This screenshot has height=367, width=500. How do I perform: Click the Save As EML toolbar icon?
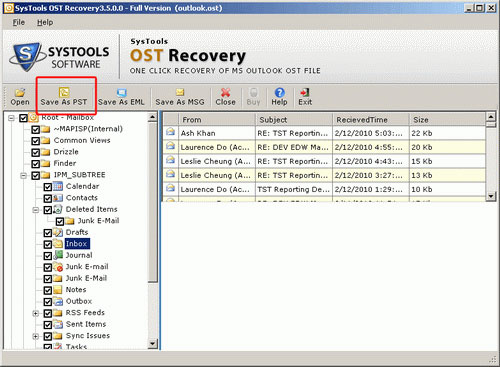click(122, 92)
